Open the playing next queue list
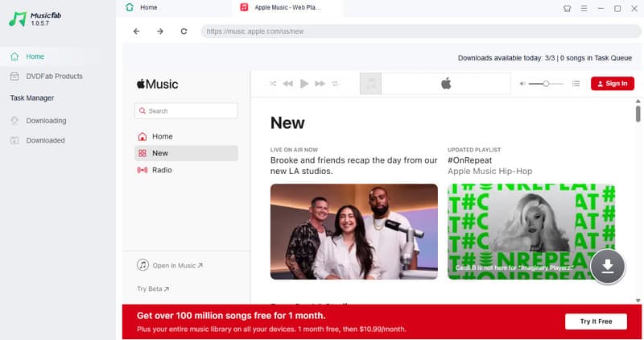 click(576, 84)
